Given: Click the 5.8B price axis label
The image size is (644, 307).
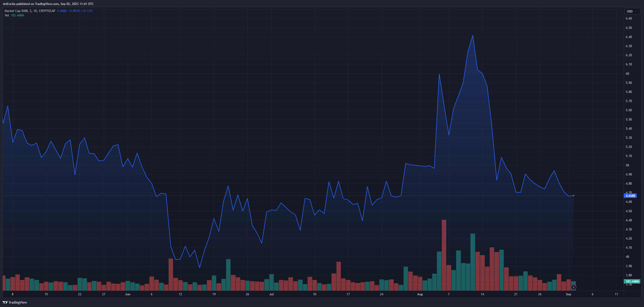Looking at the screenshot, I should point(629,92).
